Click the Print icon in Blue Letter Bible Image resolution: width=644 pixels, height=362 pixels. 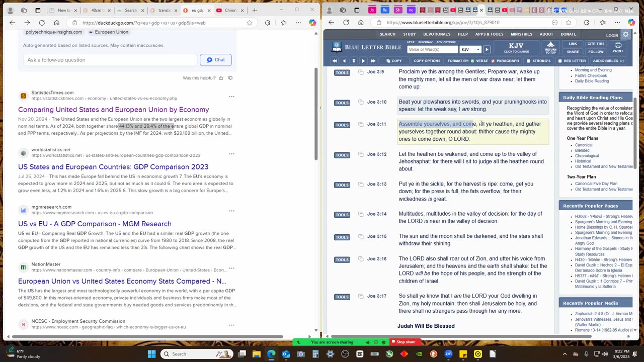pyautogui.click(x=618, y=48)
